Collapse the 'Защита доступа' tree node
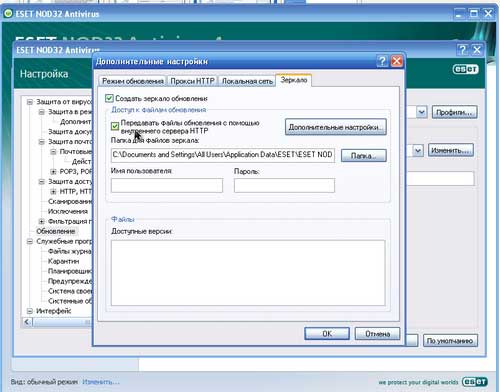500x392 pixels. (x=42, y=182)
